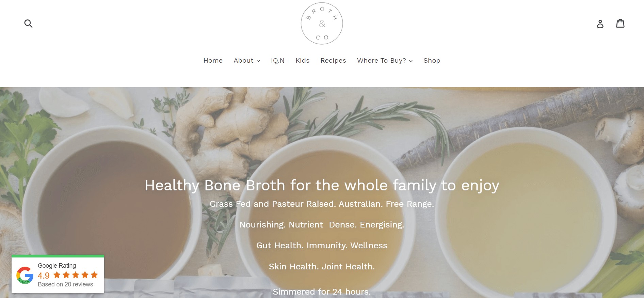Click the orange five-star rating icons
Screen dimensions: 644x298
coord(76,275)
